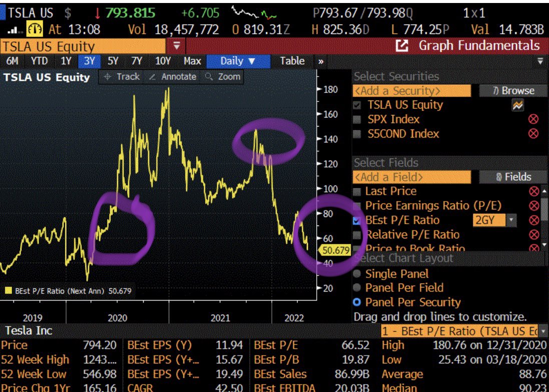The height and width of the screenshot is (392, 549).
Task: Select the 6M range tab
Action: click(12, 61)
